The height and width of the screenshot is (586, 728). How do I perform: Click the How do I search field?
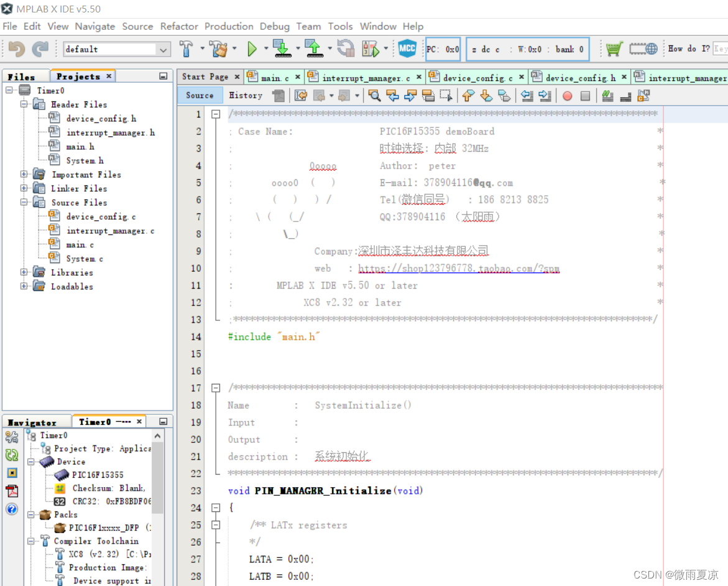coord(721,49)
